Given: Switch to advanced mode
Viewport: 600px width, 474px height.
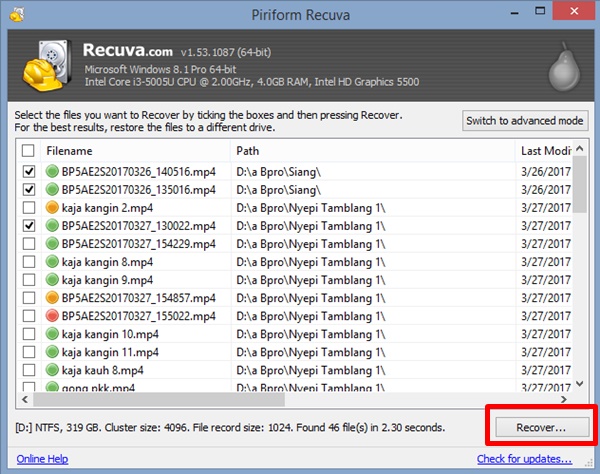Looking at the screenshot, I should click(x=525, y=121).
